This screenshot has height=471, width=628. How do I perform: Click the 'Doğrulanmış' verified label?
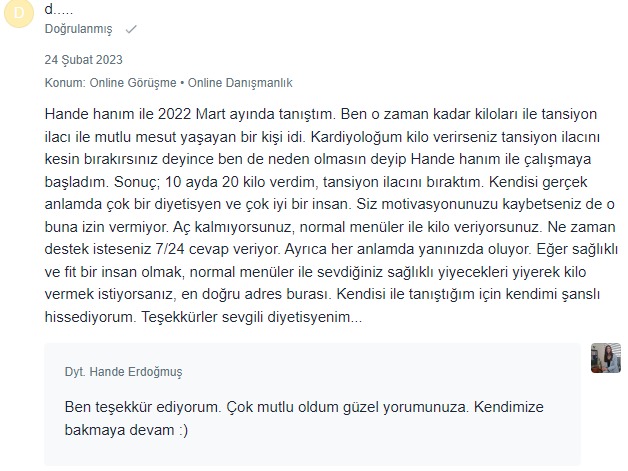click(x=78, y=29)
